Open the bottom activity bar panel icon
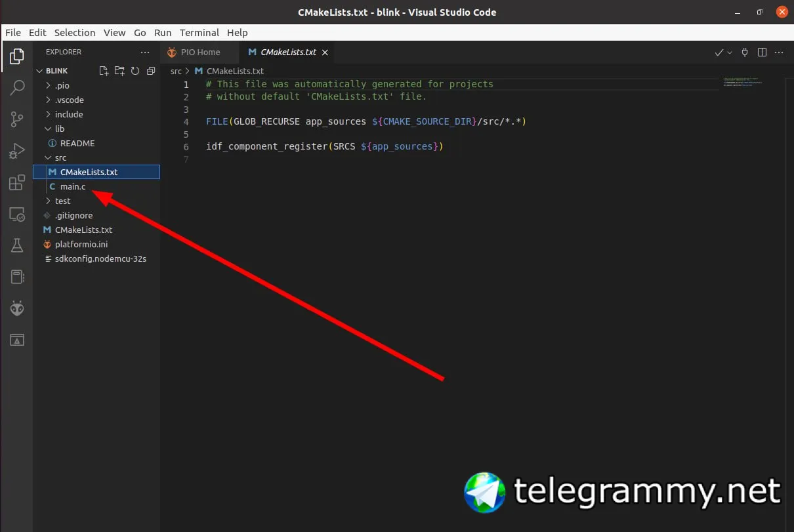The width and height of the screenshot is (794, 532). pos(17,340)
